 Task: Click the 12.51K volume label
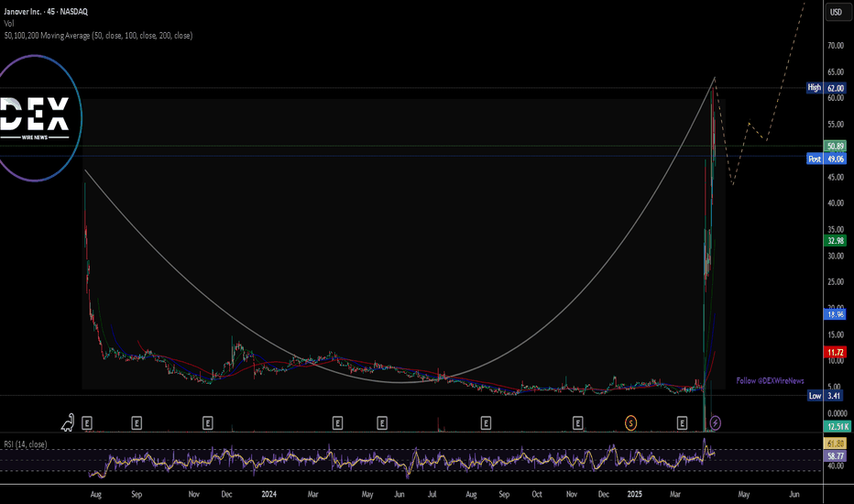pos(838,427)
